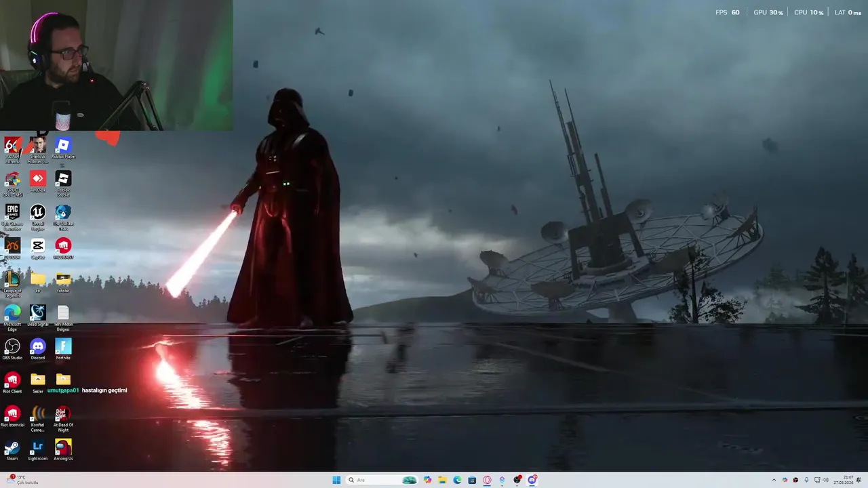Select the Unreal Engine desktop icon
This screenshot has width=868, height=488.
[x=38, y=218]
